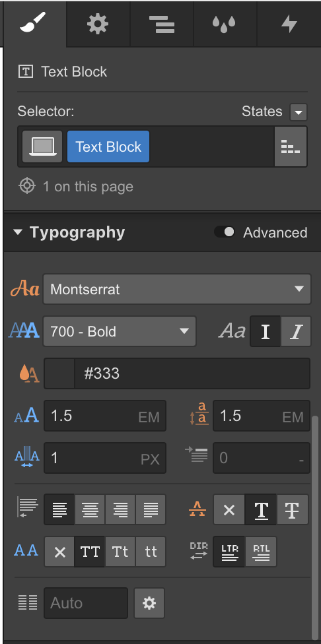Open column settings gear button
The height and width of the screenshot is (644, 321).
(149, 603)
